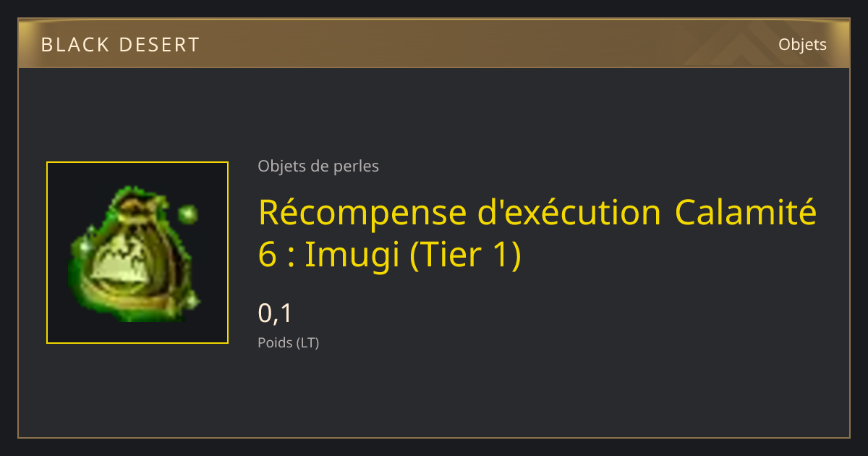
Task: Click the "6 : Imugi (Tier 1)" title line
Action: click(x=389, y=256)
